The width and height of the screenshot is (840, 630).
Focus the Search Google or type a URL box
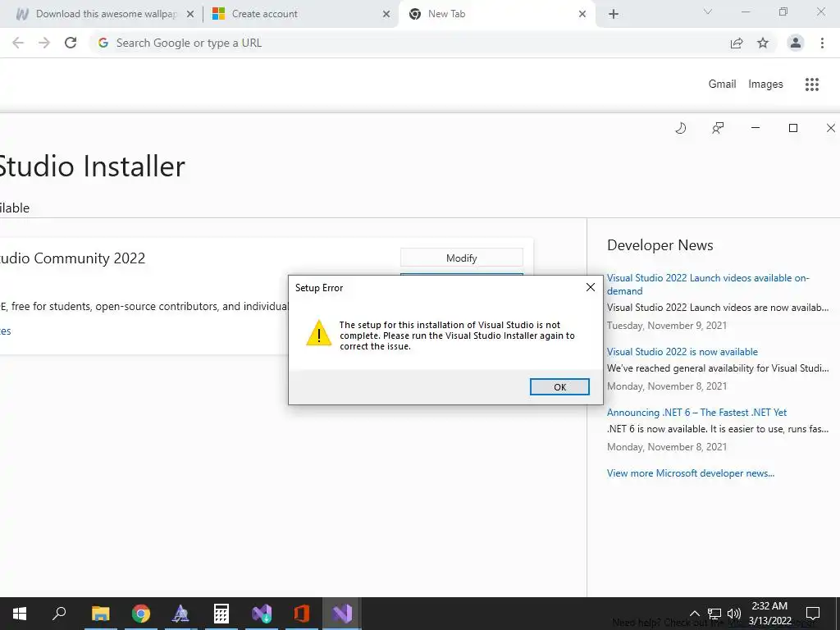pyautogui.click(x=407, y=43)
